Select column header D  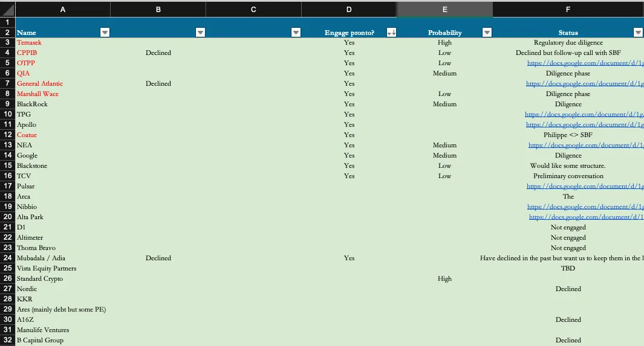349,10
